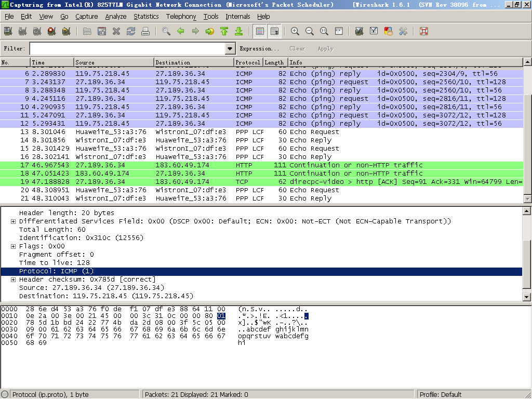Expand the Flags: 0x00 tree node
The width and height of the screenshot is (532, 399).
pos(13,246)
